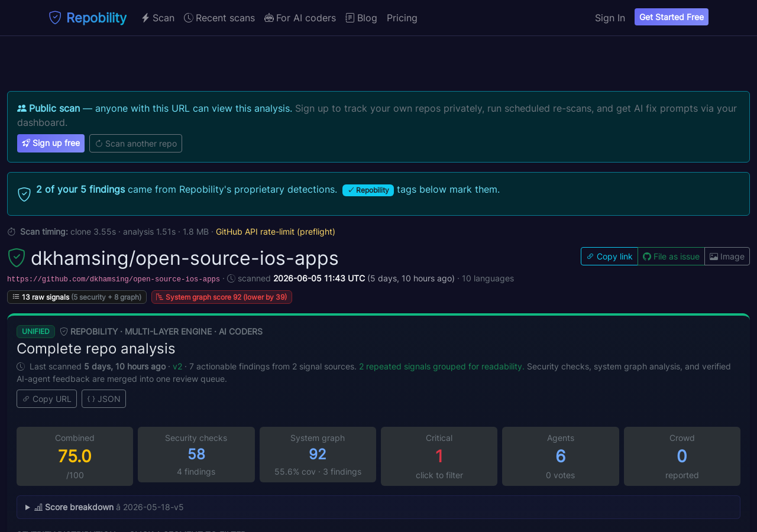Click the shield icon in findings banner
The image size is (757, 532).
(24, 194)
